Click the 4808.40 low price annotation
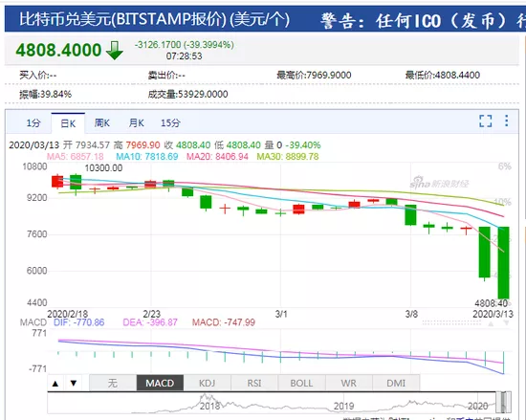 click(x=492, y=303)
